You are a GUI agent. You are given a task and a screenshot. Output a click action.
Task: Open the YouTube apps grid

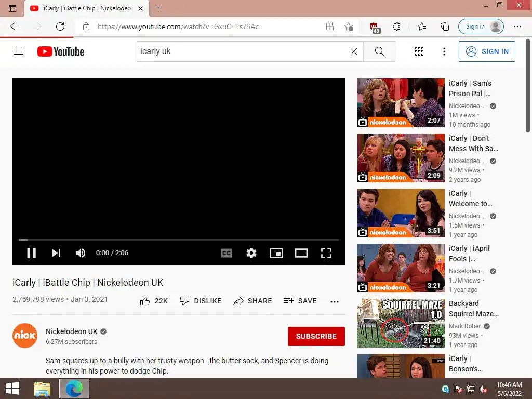coord(419,51)
